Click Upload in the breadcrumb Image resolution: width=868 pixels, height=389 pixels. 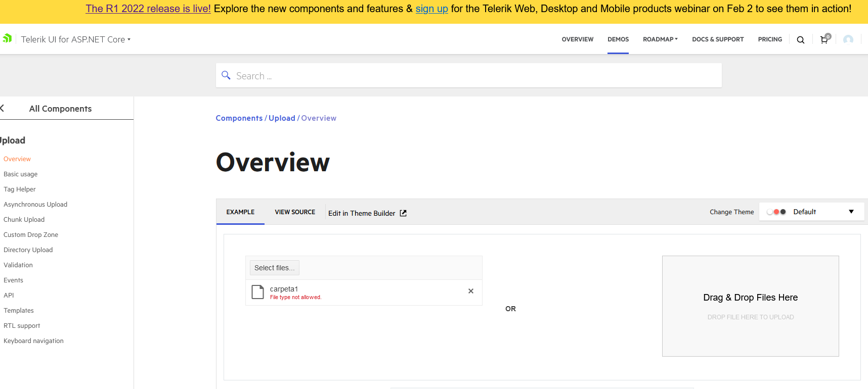(282, 118)
